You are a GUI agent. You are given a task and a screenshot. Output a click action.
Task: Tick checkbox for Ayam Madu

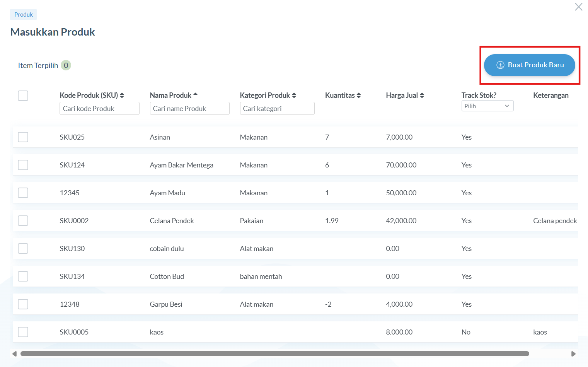(x=23, y=193)
